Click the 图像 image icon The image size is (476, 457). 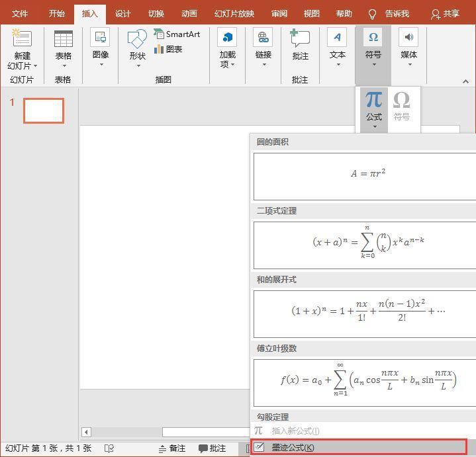[x=100, y=37]
